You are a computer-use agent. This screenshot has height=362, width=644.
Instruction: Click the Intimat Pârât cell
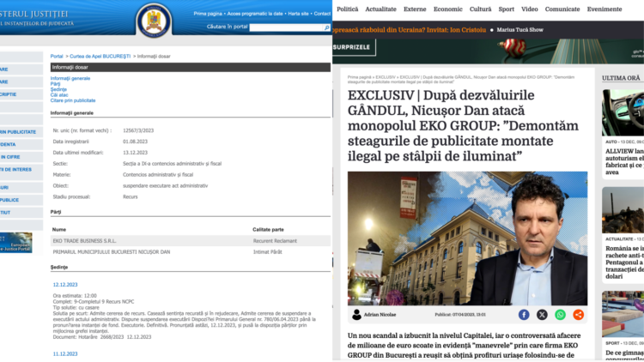coord(267,252)
